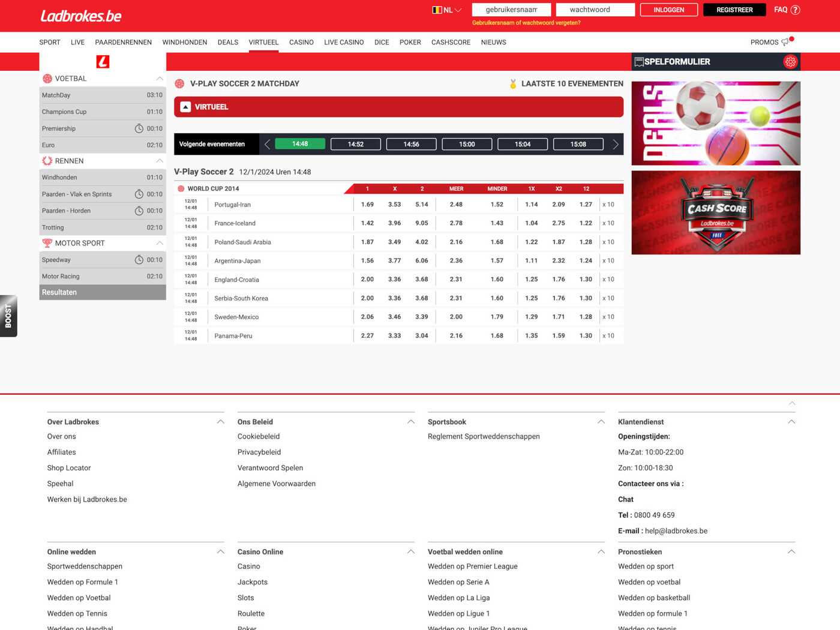The image size is (840, 630).
Task: Open the Promos megaphone icon
Action: pos(786,42)
